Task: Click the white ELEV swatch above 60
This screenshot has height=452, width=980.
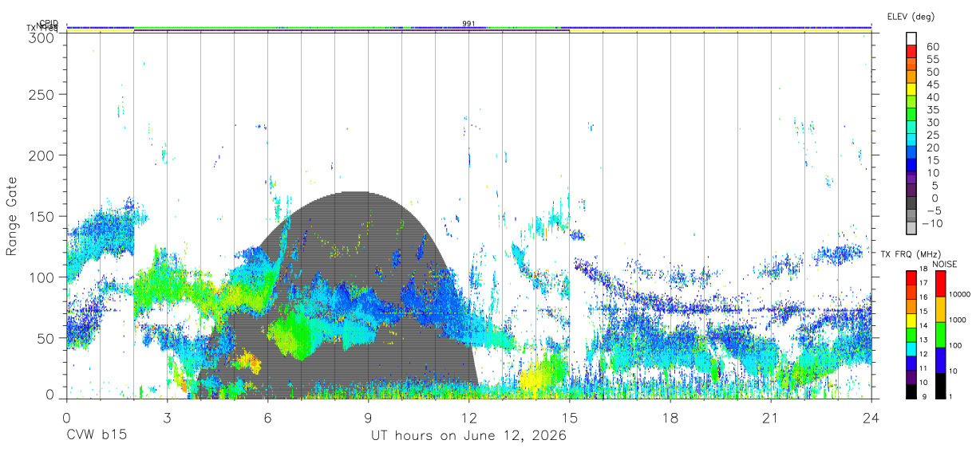Action: 911,39
